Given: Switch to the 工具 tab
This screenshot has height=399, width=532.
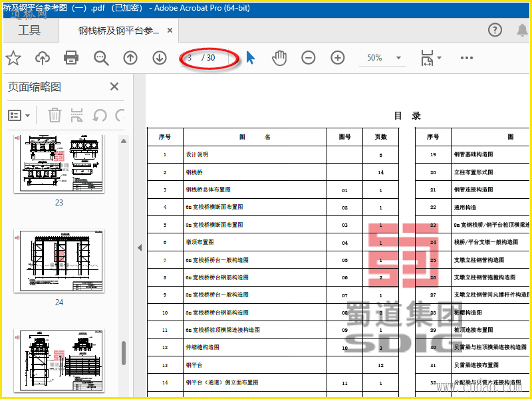Looking at the screenshot, I should tap(29, 30).
